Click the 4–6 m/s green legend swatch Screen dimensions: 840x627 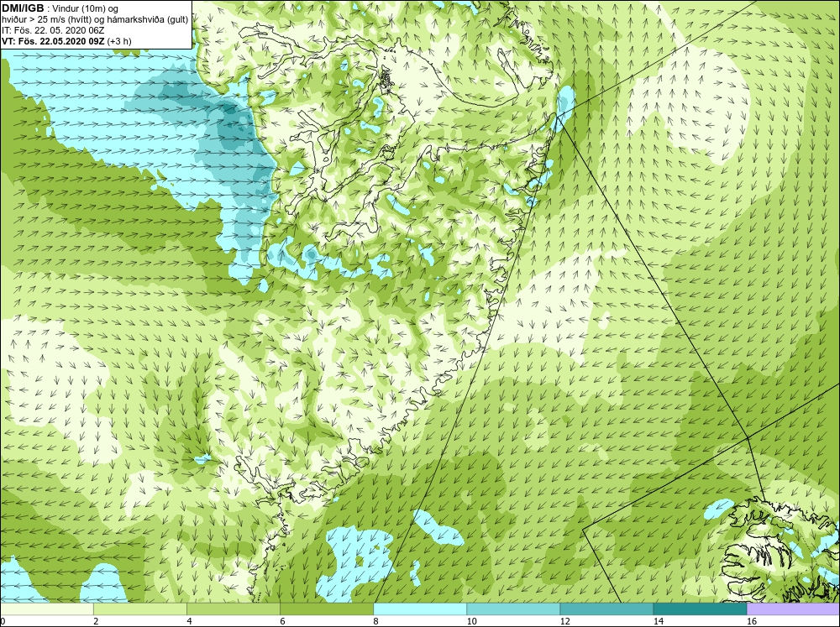pyautogui.click(x=234, y=609)
